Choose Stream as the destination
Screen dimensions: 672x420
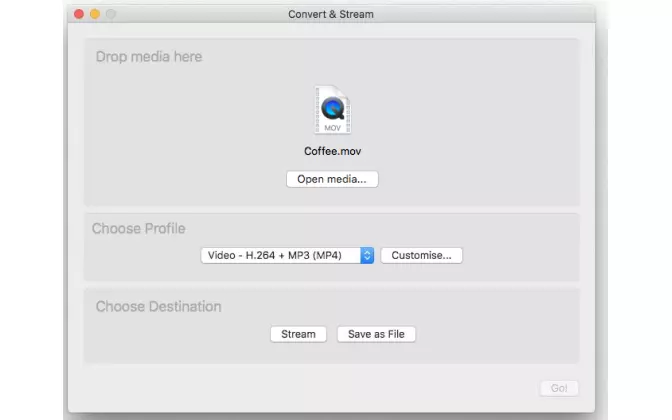(298, 334)
